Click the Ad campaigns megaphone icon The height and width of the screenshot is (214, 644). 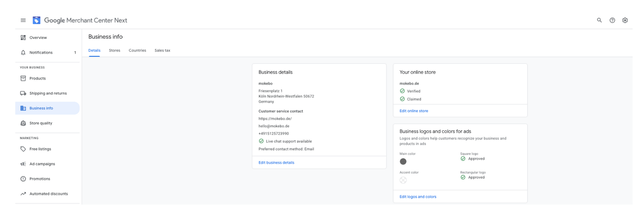(23, 164)
